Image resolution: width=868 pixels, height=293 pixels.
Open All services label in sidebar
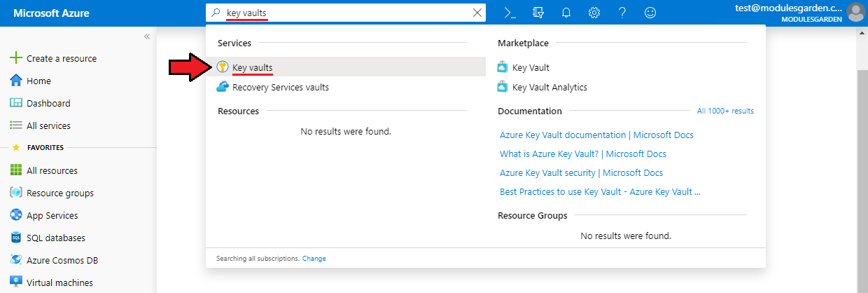click(48, 126)
